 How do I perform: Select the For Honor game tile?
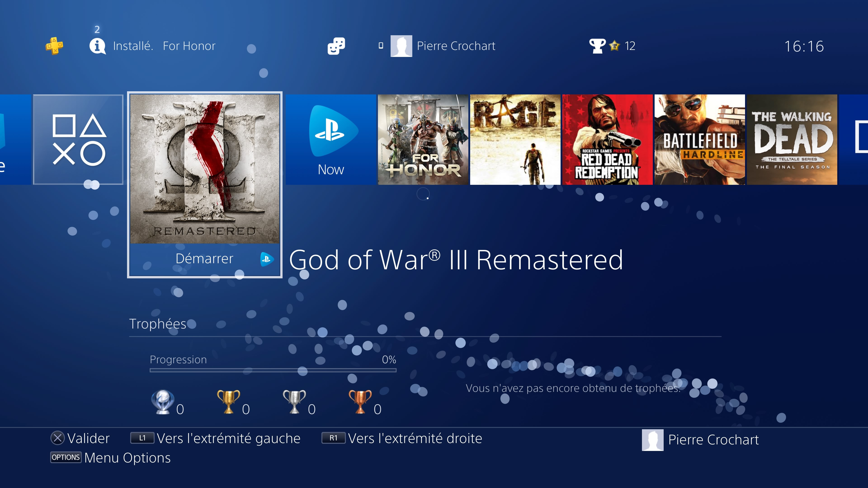[x=423, y=139]
